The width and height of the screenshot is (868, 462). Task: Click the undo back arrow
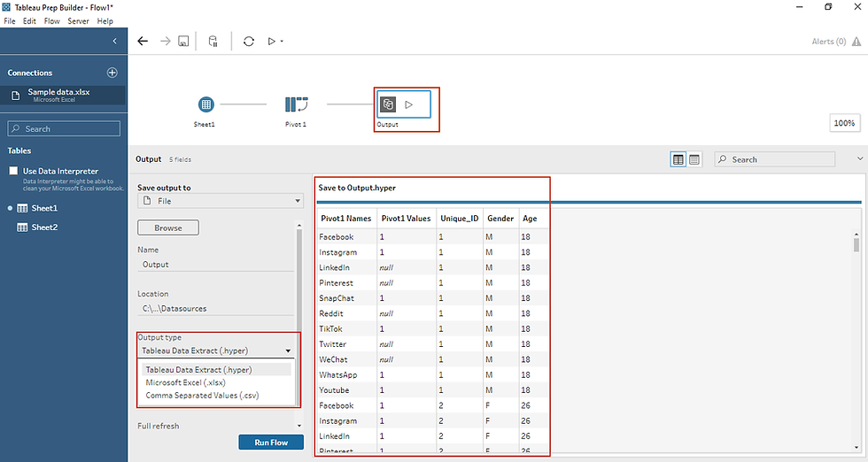point(143,41)
